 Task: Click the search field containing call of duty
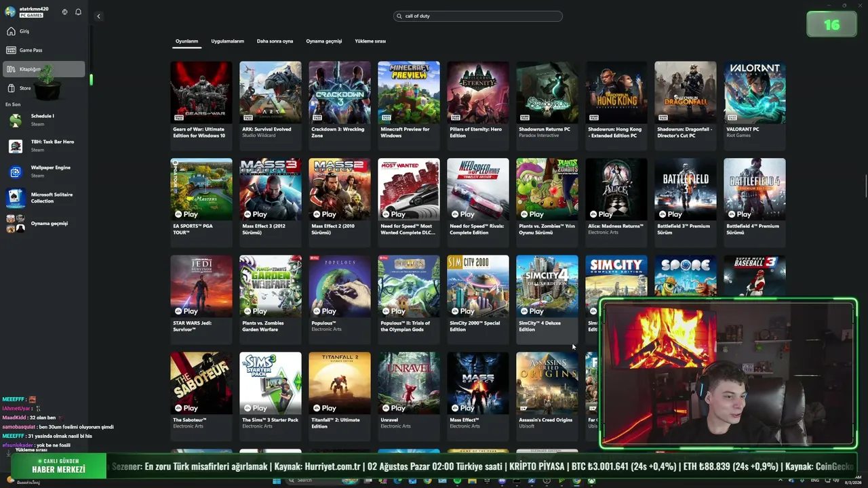(x=478, y=16)
